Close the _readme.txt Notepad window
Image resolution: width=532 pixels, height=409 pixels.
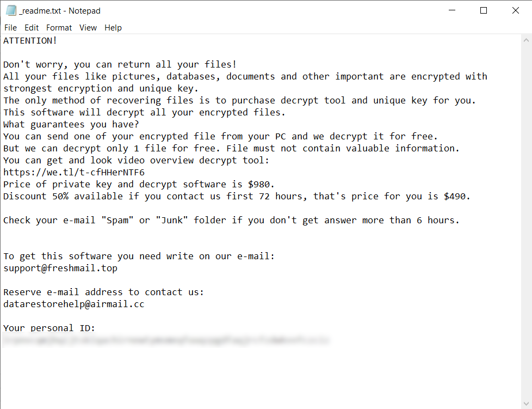[x=516, y=10]
